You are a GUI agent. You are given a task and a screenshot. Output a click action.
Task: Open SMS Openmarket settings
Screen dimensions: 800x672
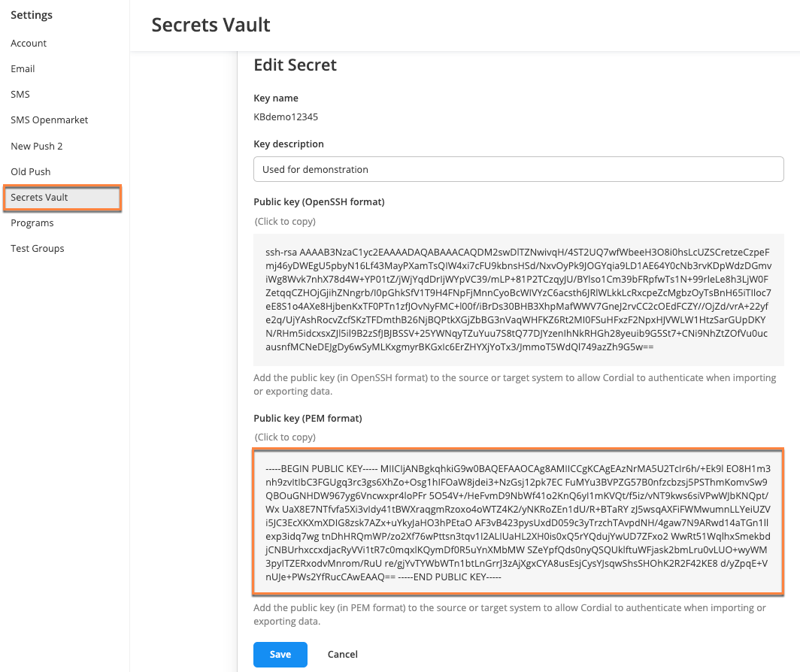[49, 120]
